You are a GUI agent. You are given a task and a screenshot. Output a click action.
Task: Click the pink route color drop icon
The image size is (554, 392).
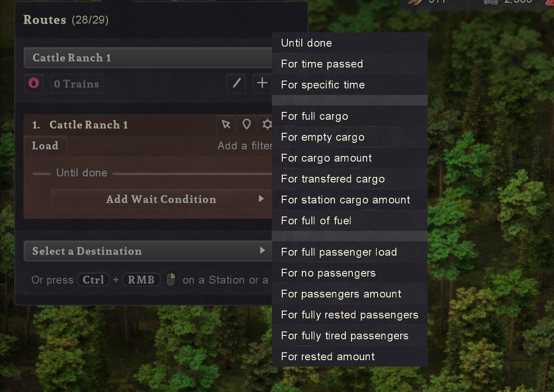34,83
